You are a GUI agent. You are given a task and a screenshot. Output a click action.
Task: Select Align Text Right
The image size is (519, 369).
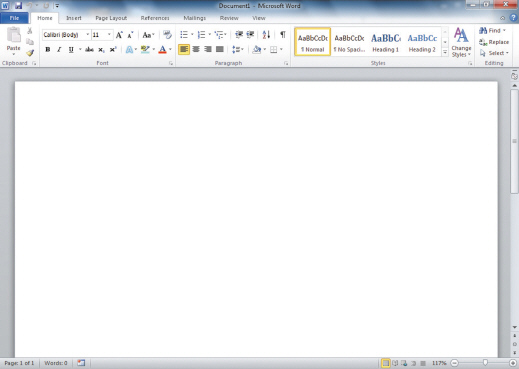(208, 49)
